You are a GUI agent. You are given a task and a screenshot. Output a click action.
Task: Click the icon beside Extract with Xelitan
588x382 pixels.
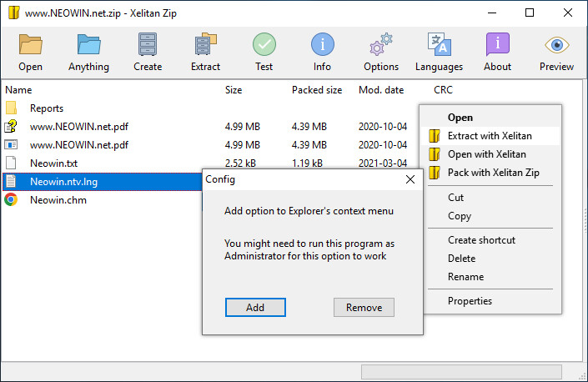(x=435, y=136)
